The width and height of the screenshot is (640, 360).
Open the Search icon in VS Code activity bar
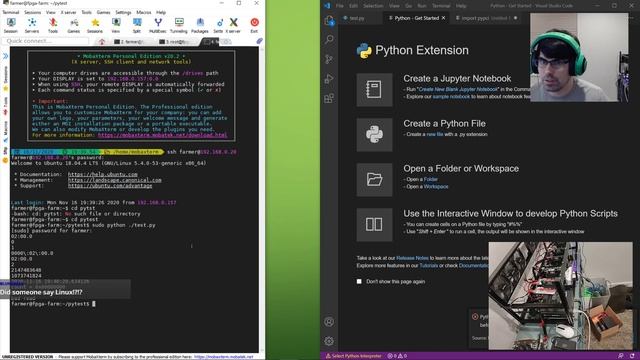click(329, 39)
